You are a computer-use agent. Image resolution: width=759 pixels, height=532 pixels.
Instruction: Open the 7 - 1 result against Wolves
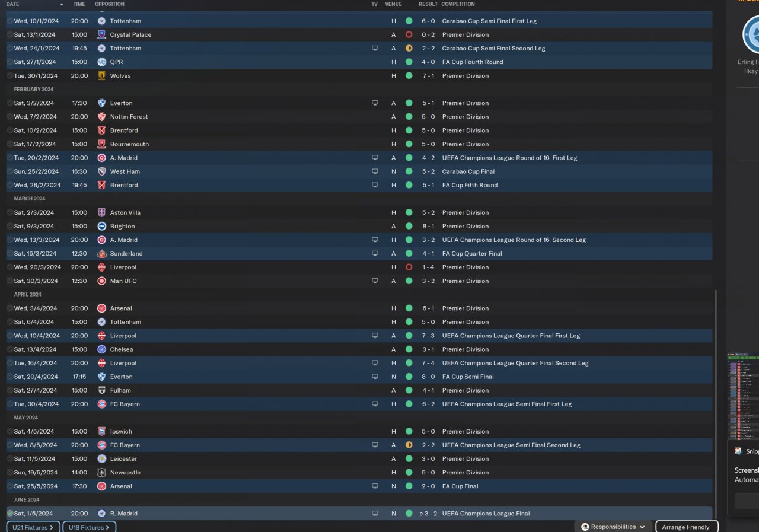[x=428, y=75]
